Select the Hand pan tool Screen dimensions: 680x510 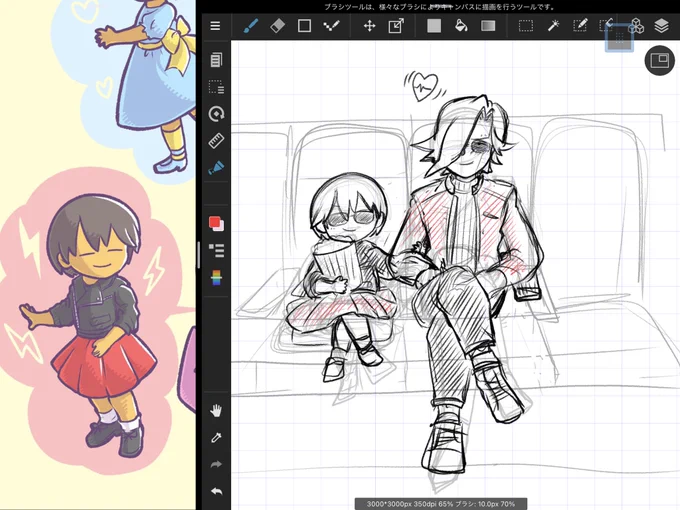pyautogui.click(x=216, y=410)
